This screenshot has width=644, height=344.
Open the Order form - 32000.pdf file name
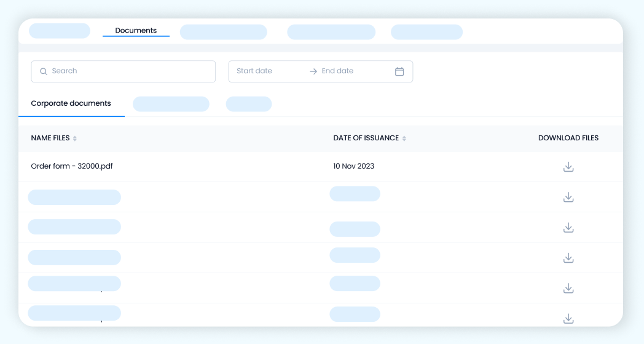point(72,166)
